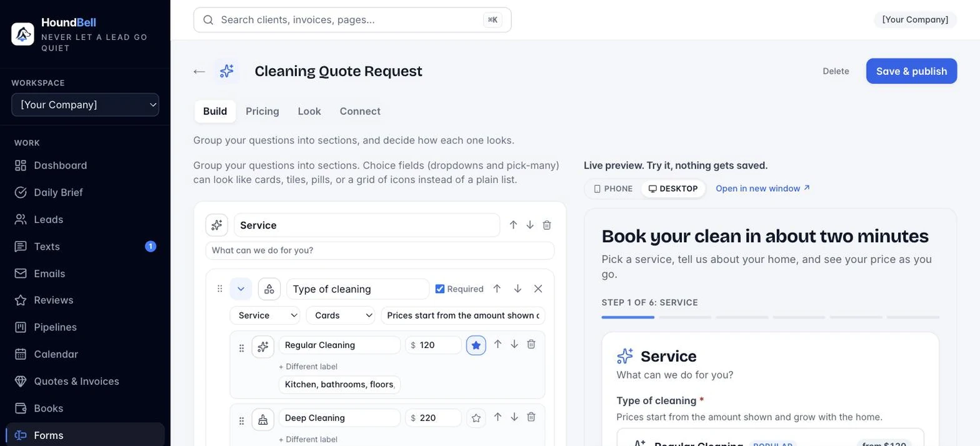Delete the Service section with trash icon
The height and width of the screenshot is (446, 980).
click(547, 225)
